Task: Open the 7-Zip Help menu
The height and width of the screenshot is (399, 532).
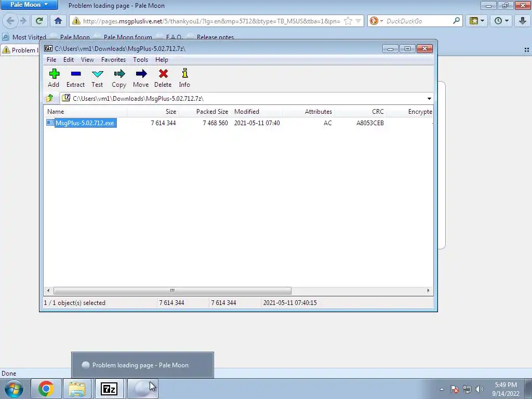Action: click(x=162, y=60)
